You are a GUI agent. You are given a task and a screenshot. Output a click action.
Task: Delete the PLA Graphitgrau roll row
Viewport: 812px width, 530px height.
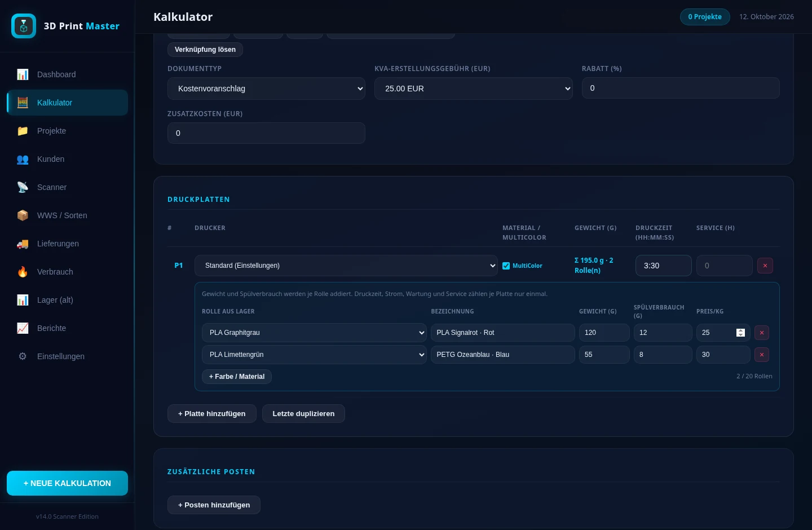coord(762,333)
